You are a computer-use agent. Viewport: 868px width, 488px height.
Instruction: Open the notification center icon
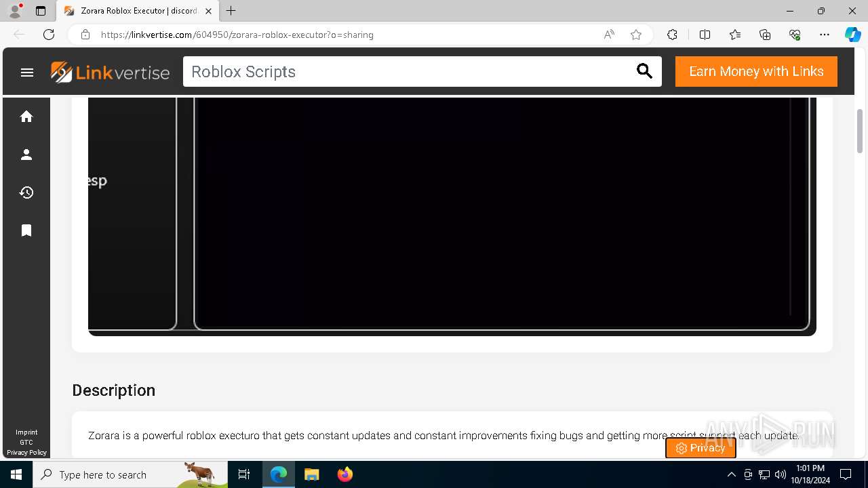pyautogui.click(x=846, y=474)
